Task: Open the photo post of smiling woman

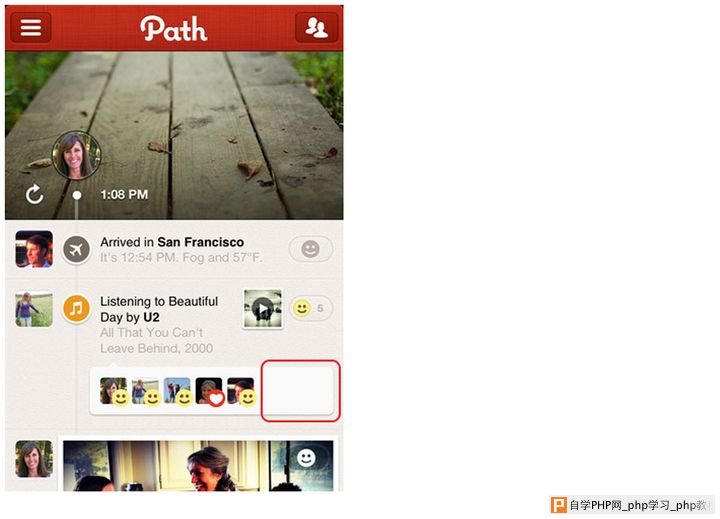Action: tap(198, 465)
